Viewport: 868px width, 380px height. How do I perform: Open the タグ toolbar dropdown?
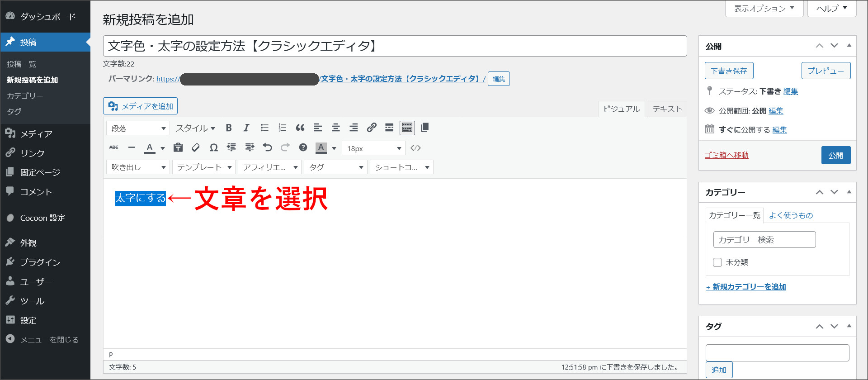point(335,167)
